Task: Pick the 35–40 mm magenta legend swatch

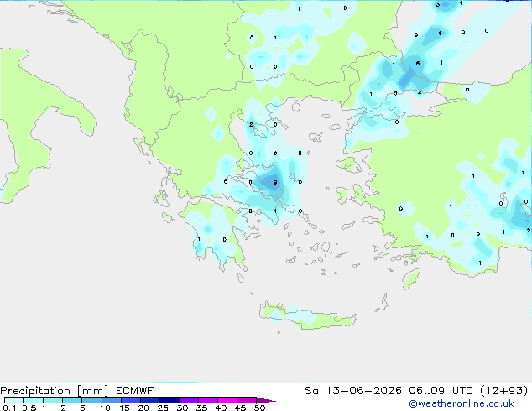Action: (207, 400)
